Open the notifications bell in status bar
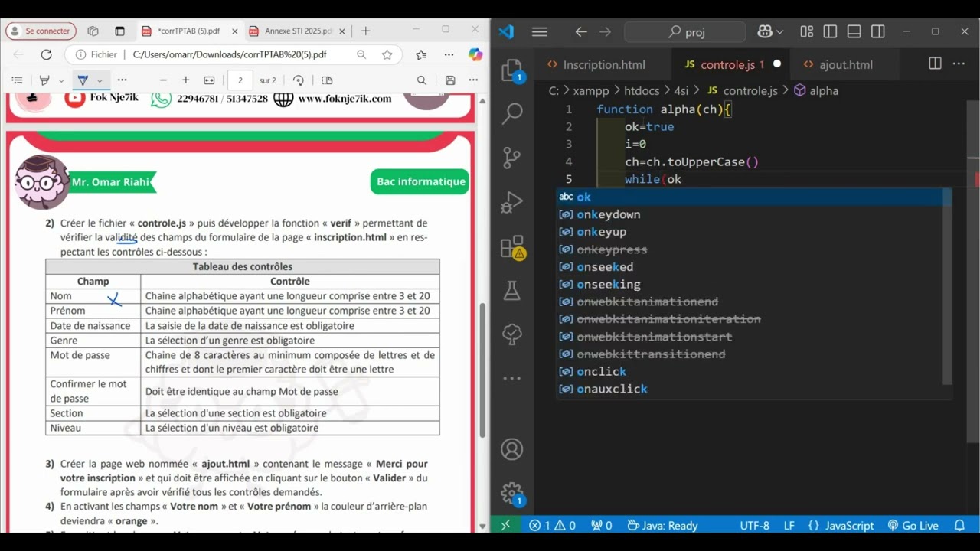 [959, 525]
